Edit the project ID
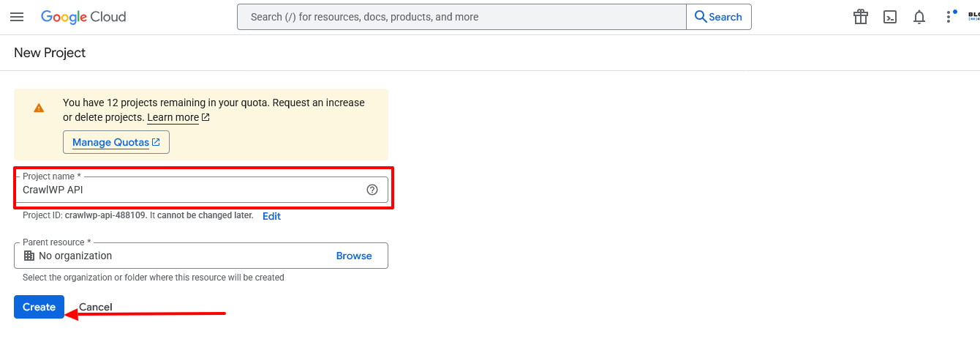Image resolution: width=980 pixels, height=353 pixels. 271,216
